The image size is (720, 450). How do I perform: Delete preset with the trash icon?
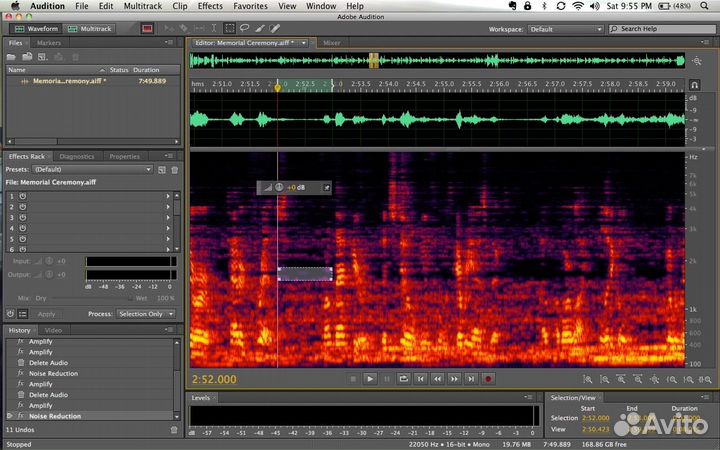point(174,170)
